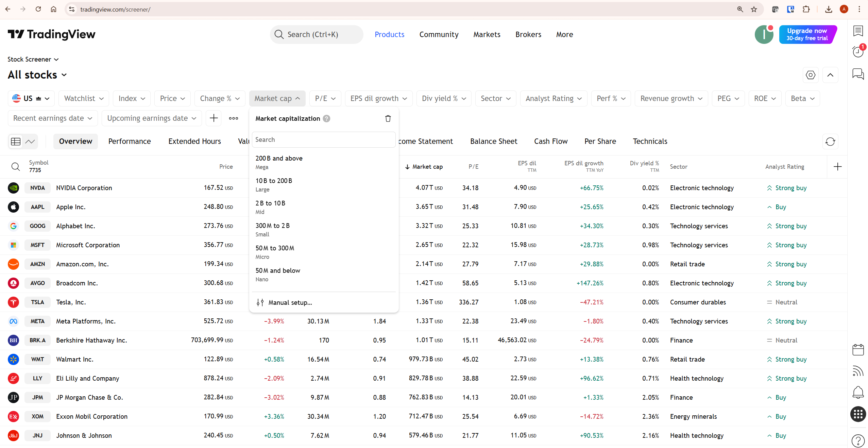This screenshot has height=448, width=868.
Task: Expand the All stocks dropdown
Action: [37, 74]
